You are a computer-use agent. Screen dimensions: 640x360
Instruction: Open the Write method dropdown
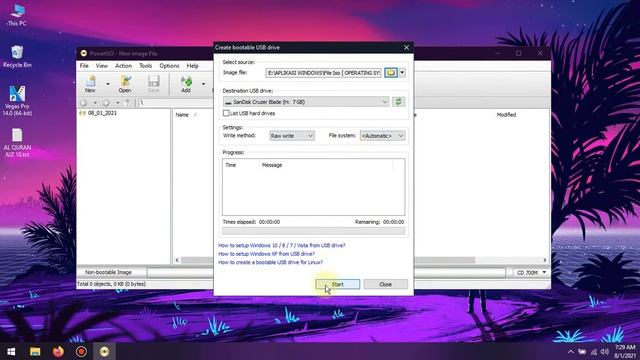coord(292,136)
